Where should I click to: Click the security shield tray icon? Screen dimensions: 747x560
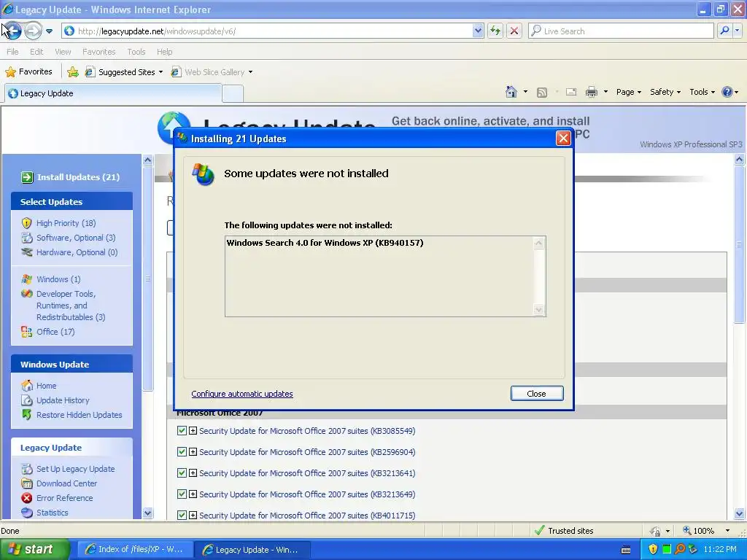(653, 549)
